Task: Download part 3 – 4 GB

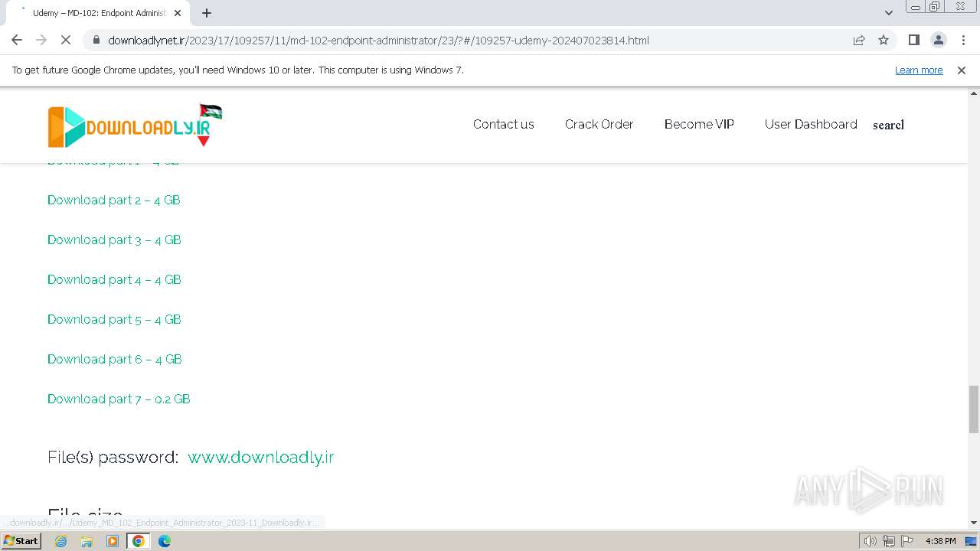Action: click(114, 240)
